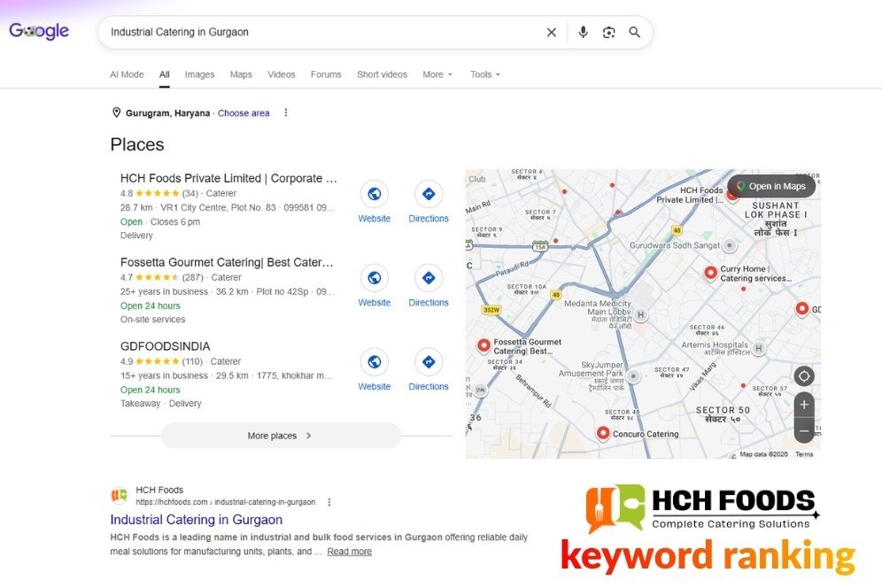Image resolution: width=882 pixels, height=588 pixels.
Task: Click the Choose area link
Action: pyautogui.click(x=244, y=113)
